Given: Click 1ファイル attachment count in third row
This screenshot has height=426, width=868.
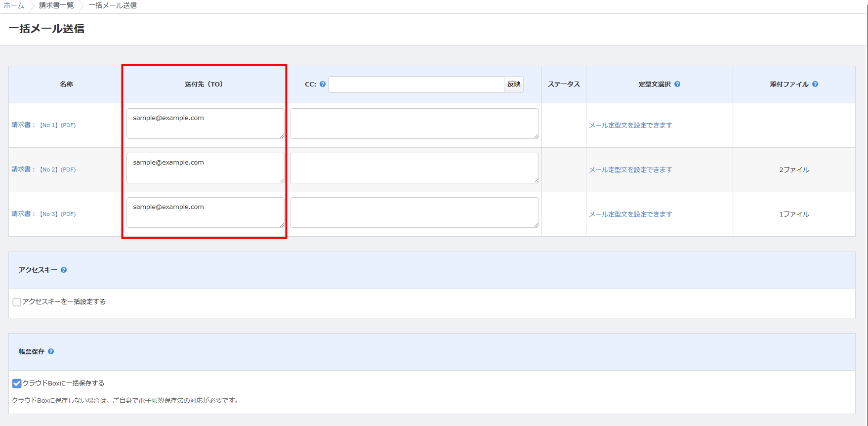Looking at the screenshot, I should click(794, 214).
